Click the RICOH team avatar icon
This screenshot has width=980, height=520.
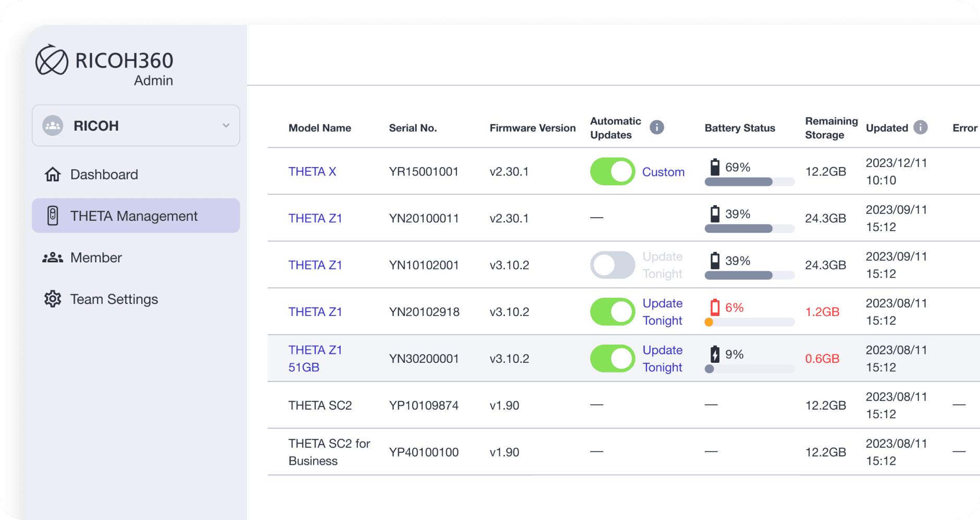pos(53,125)
